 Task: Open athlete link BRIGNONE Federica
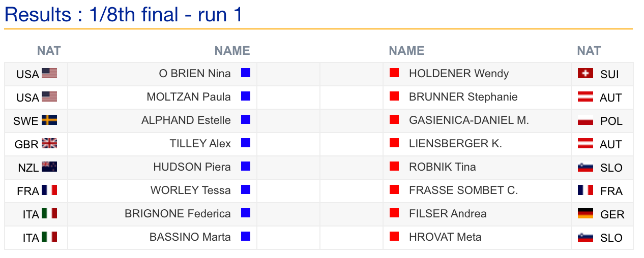[178, 214]
